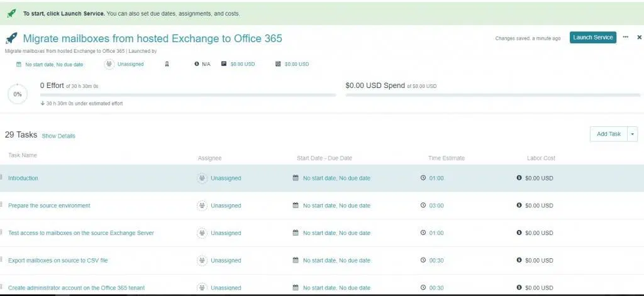Click the clock icon for Test access to mailboxes
Image resolution: width=644 pixels, height=296 pixels.
click(423, 233)
